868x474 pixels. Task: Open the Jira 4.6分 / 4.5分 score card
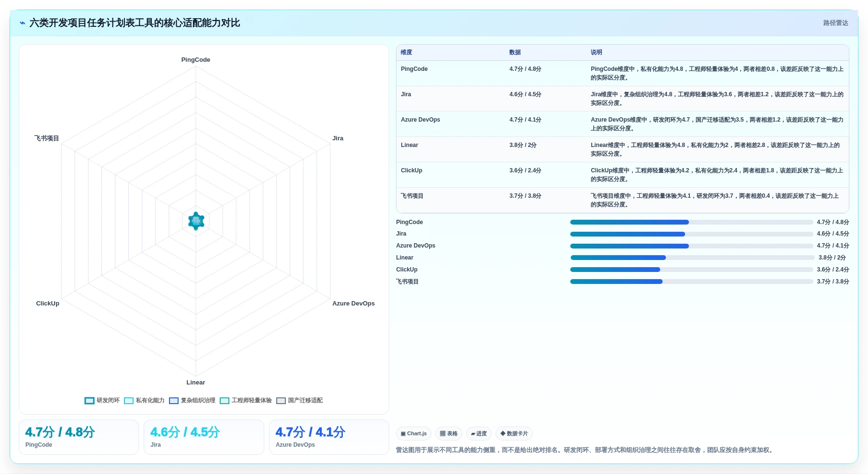coord(204,437)
